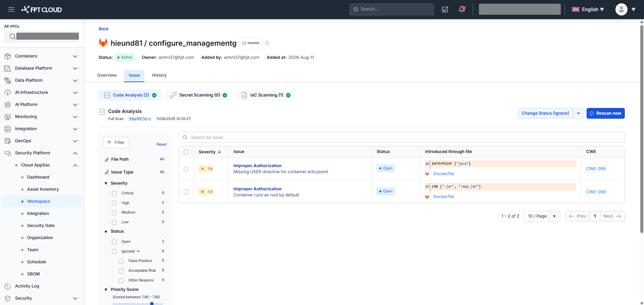Check the False Positive filter
The width and height of the screenshot is (644, 305).
[x=121, y=261]
